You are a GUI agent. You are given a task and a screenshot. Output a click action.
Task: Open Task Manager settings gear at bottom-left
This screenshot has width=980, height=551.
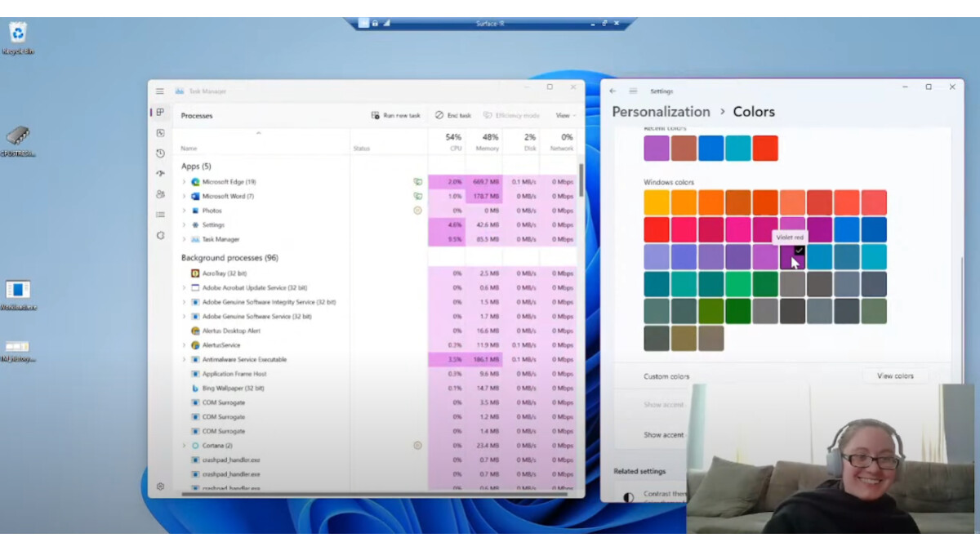point(160,487)
